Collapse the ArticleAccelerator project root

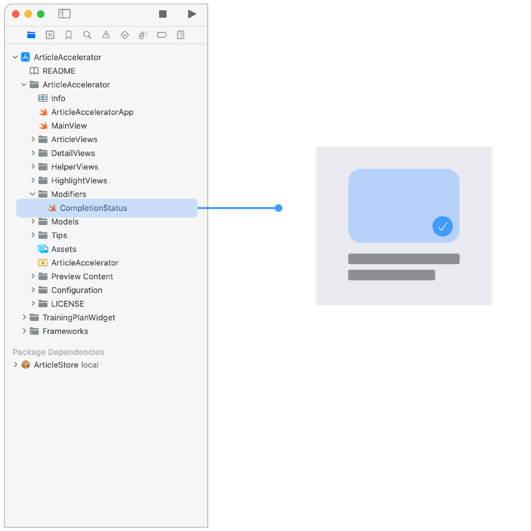point(15,57)
